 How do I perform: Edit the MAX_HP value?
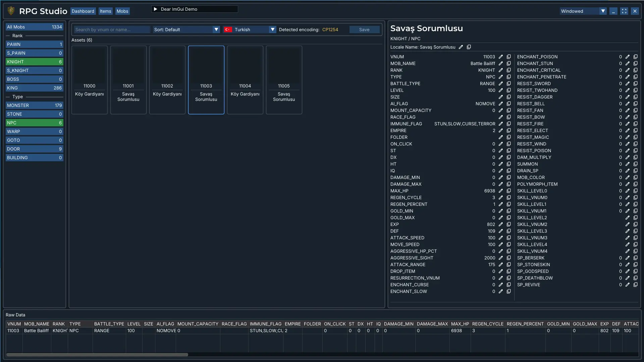point(501,191)
